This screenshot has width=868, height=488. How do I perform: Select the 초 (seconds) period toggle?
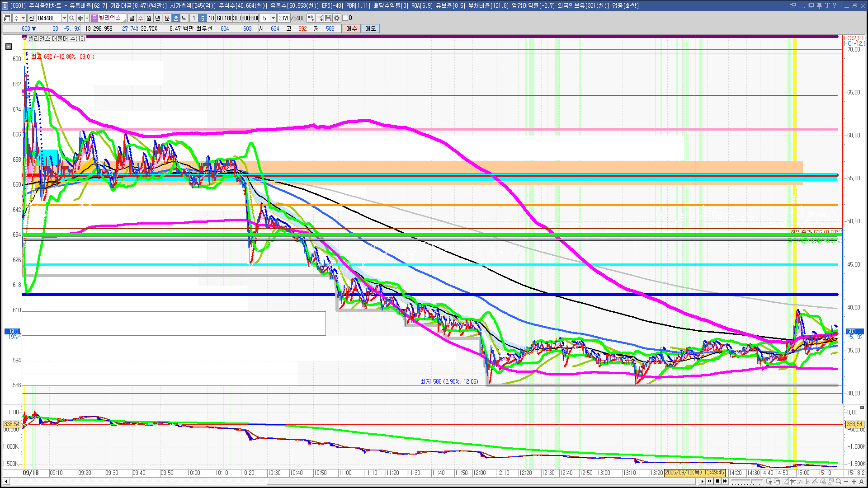(x=176, y=18)
